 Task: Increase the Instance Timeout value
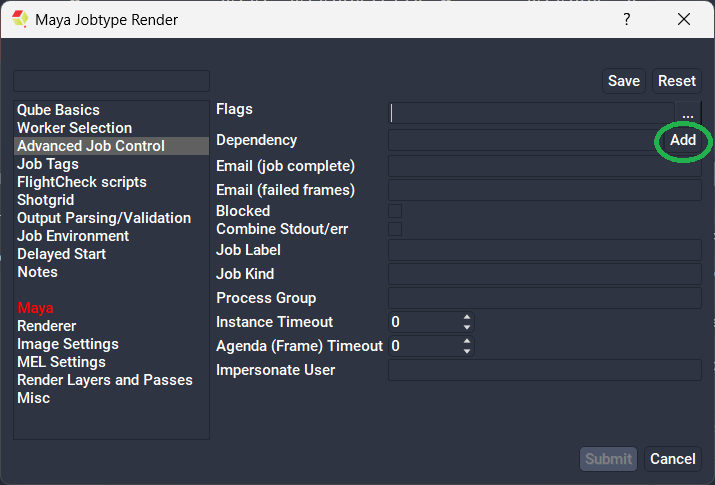pyautogui.click(x=466, y=318)
